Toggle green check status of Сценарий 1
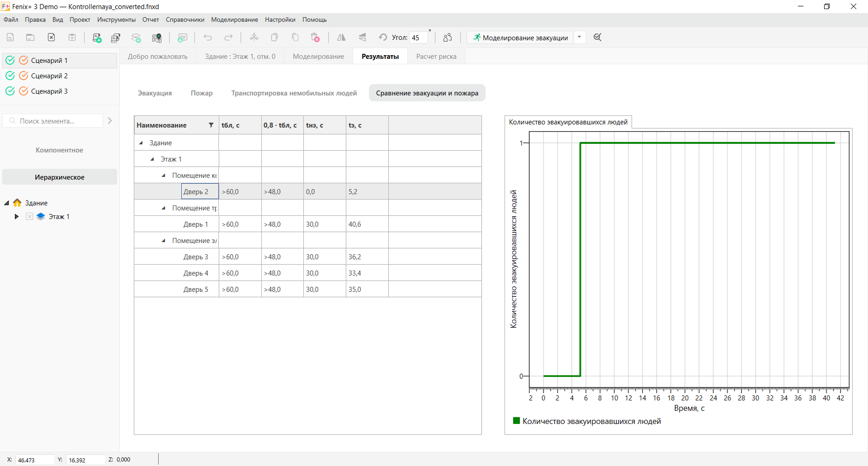The width and height of the screenshot is (868, 466). (10, 61)
